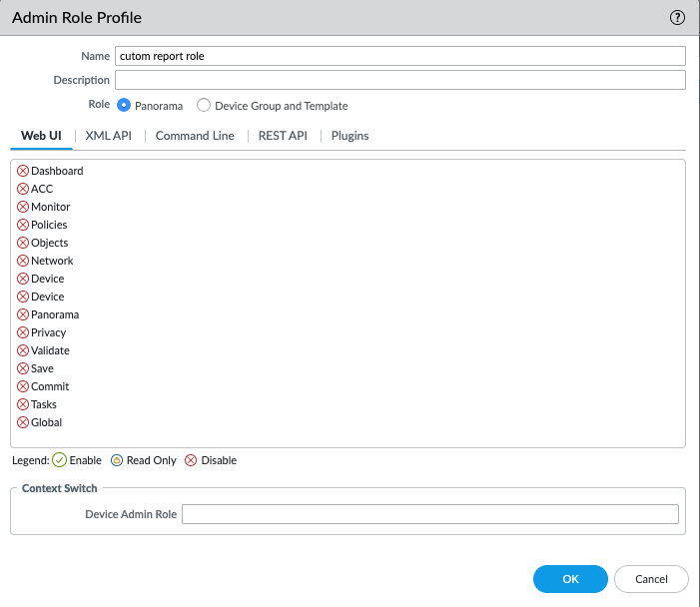Viewport: 700px width, 607px height.
Task: Select Device Group and Template radio button
Action: click(x=204, y=106)
